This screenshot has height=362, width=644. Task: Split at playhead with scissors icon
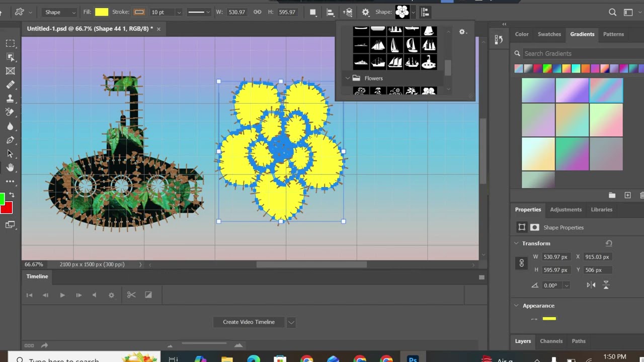(x=131, y=295)
